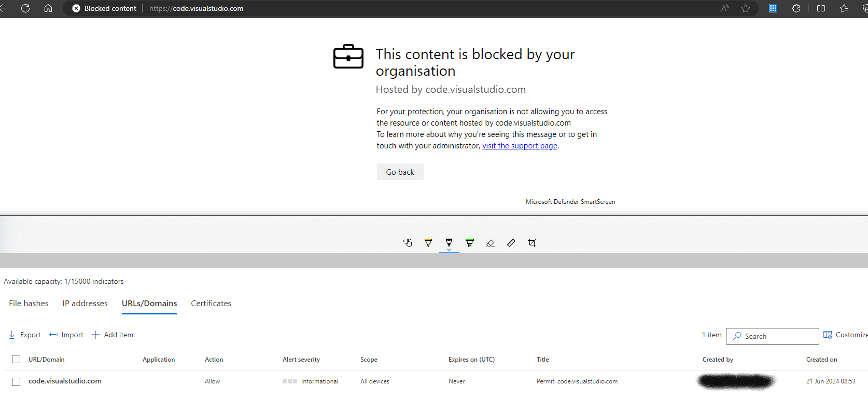Select the black pencil tool
868x399 pixels.
click(x=449, y=242)
